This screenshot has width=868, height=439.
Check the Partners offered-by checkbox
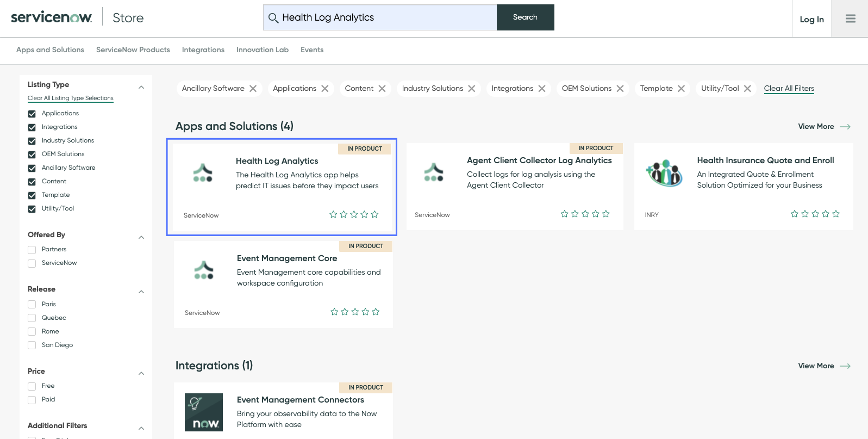(x=32, y=250)
